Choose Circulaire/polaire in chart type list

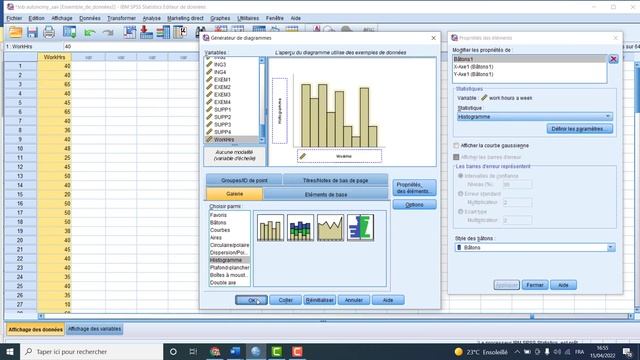229,245
